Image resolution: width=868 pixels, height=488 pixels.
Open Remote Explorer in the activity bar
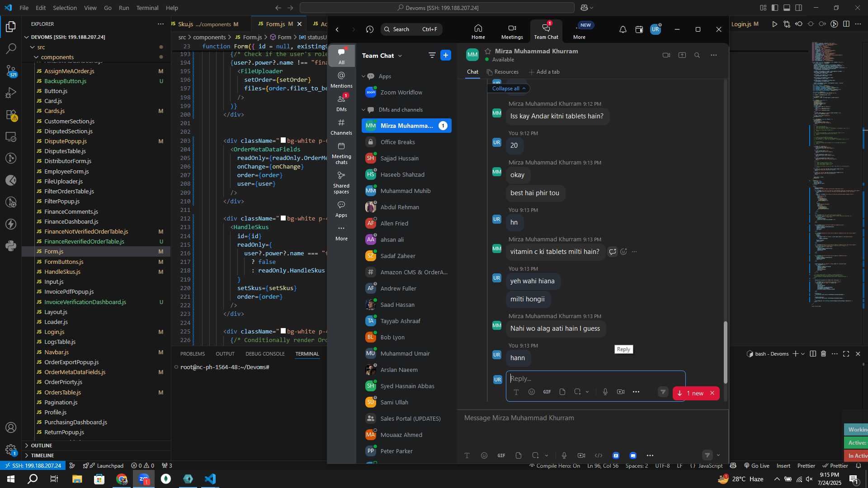[11, 136]
